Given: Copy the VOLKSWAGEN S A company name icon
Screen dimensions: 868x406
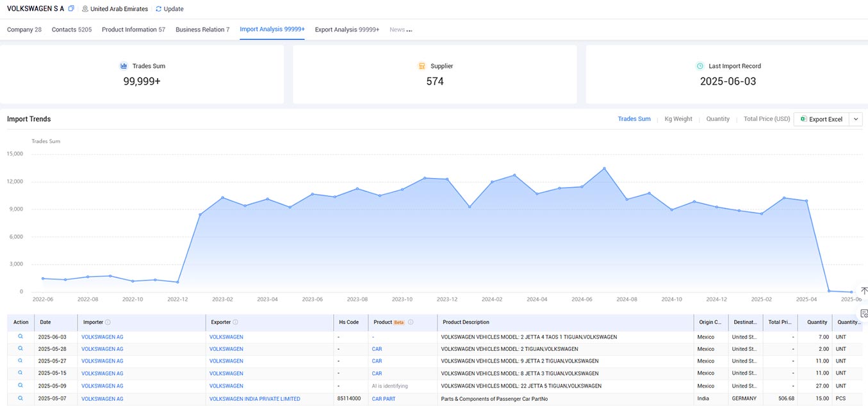Looking at the screenshot, I should (71, 9).
